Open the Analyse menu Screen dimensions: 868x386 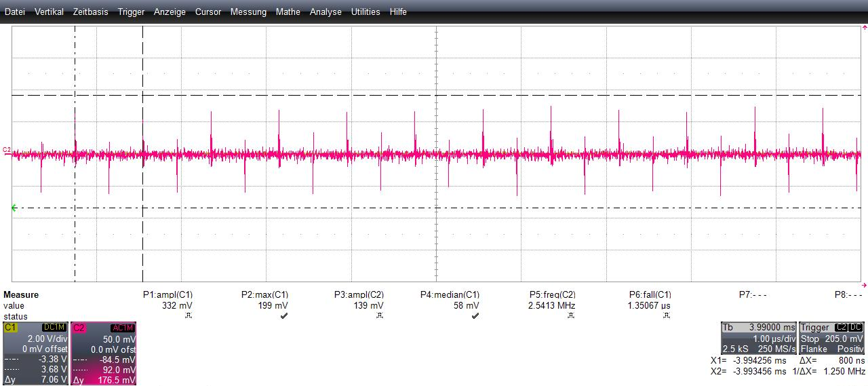point(325,12)
